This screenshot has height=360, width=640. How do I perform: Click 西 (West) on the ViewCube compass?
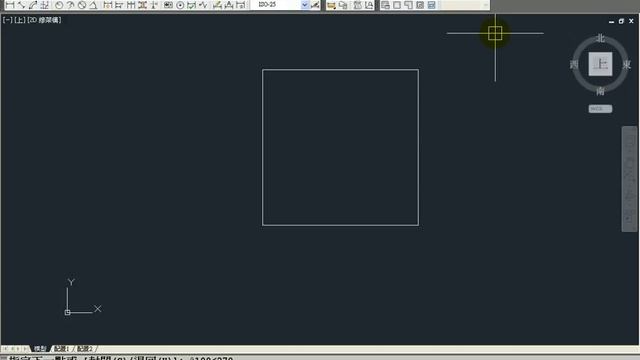pyautogui.click(x=574, y=64)
